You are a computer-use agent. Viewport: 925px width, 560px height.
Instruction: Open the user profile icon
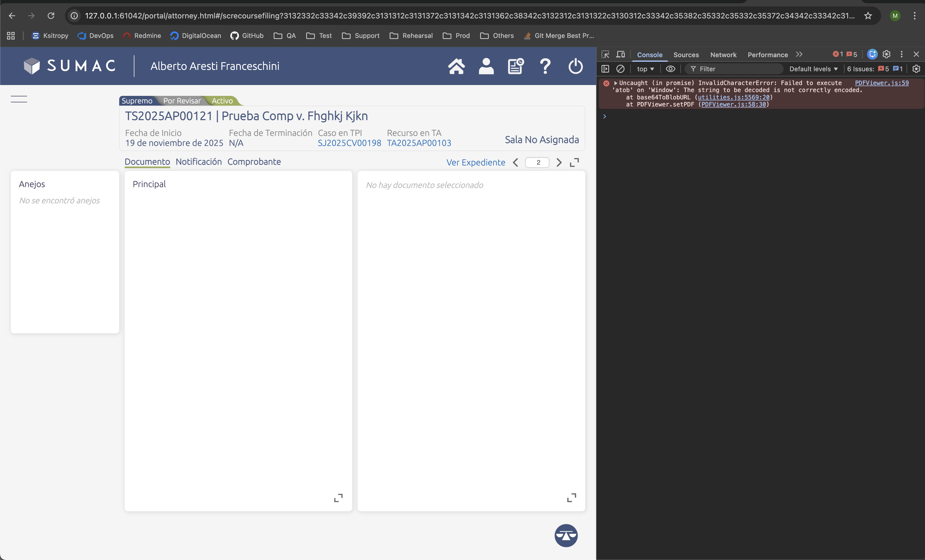pos(486,66)
